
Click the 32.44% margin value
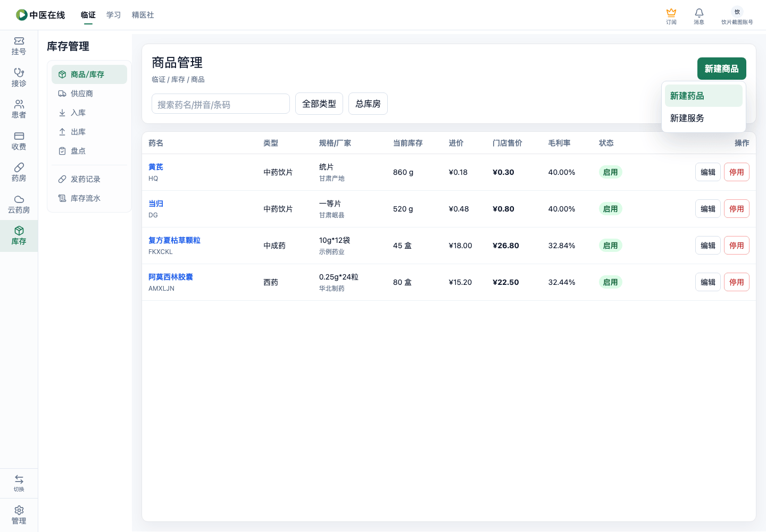click(562, 282)
